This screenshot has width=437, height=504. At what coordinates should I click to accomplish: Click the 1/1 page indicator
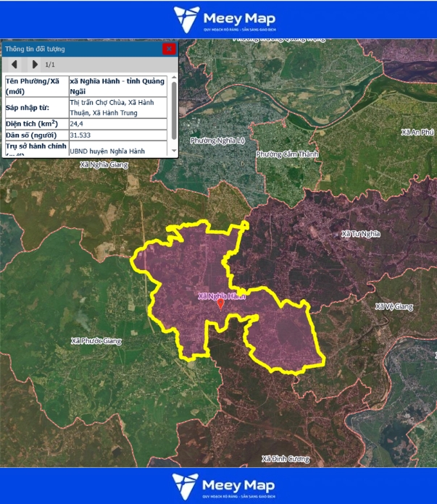click(x=50, y=64)
